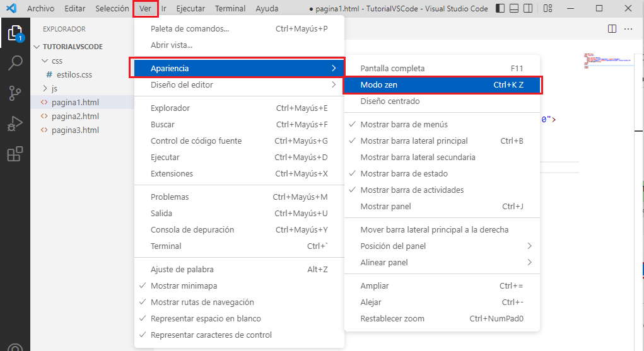Click the Ver menu
The width and height of the screenshot is (644, 351).
click(x=146, y=8)
